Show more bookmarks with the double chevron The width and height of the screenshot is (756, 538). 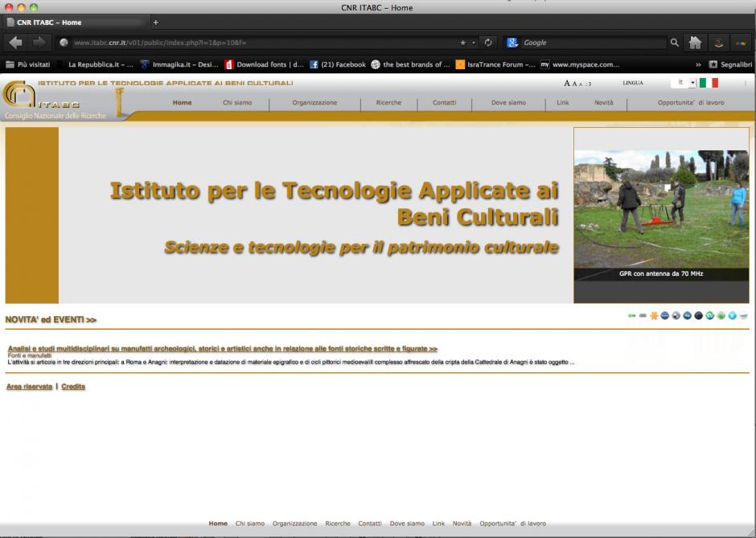(x=698, y=64)
